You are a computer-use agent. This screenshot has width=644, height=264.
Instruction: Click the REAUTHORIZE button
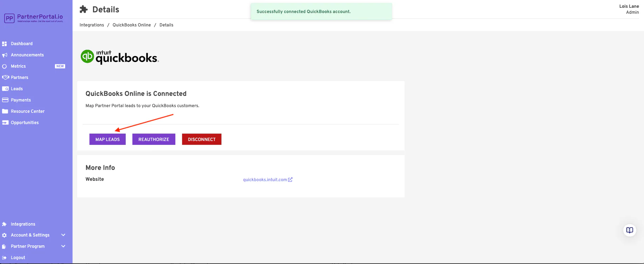tap(154, 139)
